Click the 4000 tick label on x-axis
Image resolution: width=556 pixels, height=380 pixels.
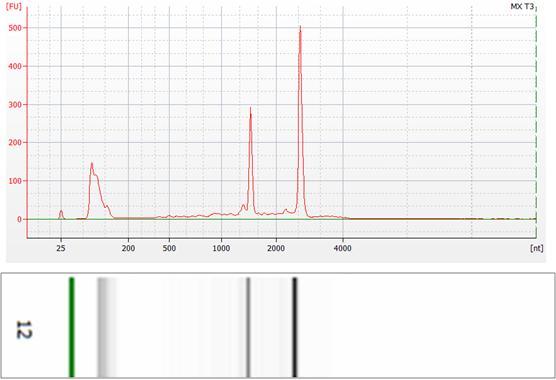[x=343, y=248]
